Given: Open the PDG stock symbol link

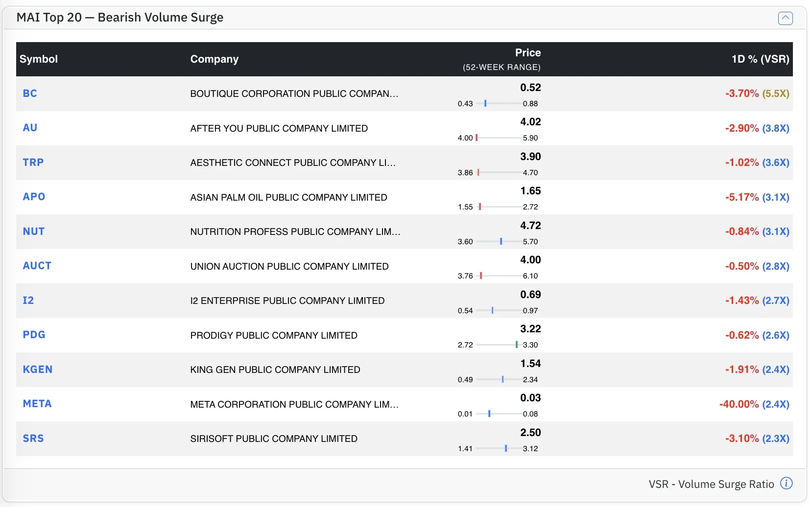Looking at the screenshot, I should point(34,335).
